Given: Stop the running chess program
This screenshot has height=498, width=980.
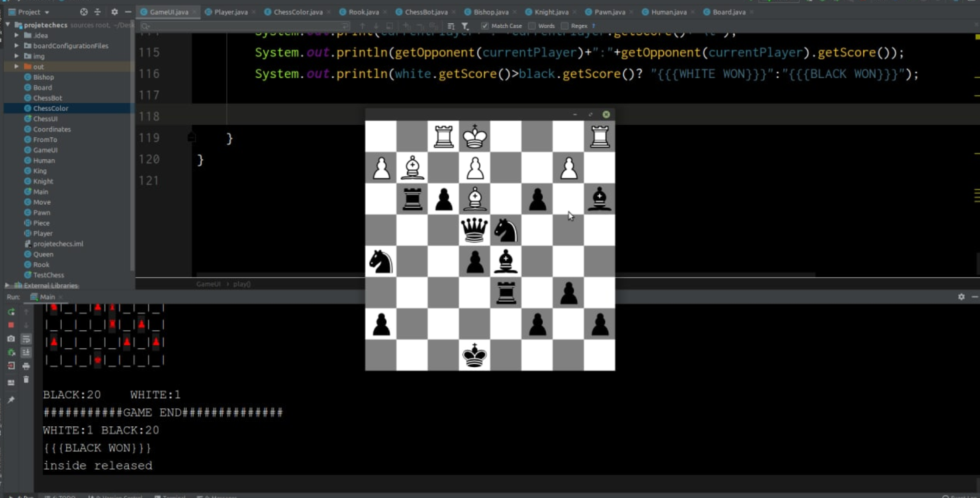Looking at the screenshot, I should pos(11,325).
